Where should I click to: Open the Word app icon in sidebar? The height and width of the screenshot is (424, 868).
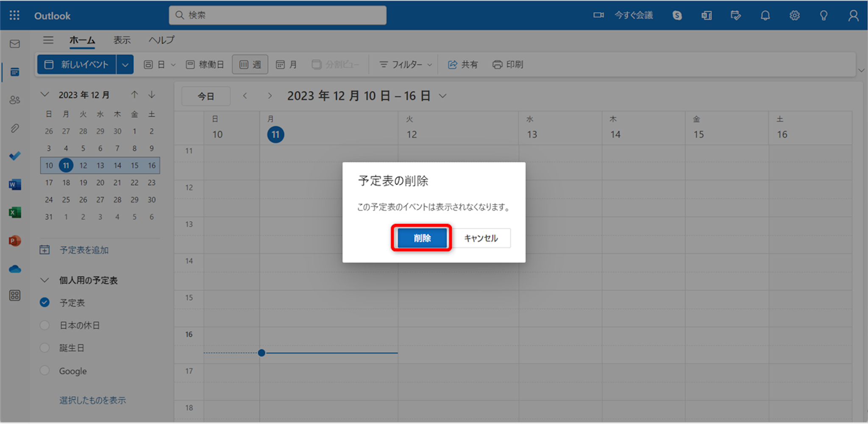point(15,184)
